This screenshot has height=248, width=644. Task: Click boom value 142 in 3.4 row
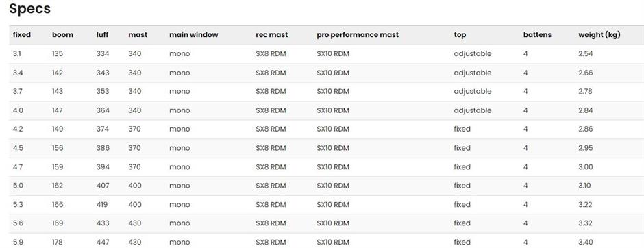(x=58, y=73)
